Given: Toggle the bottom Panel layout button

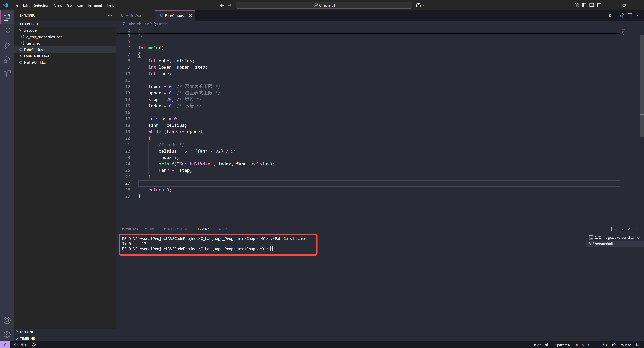Looking at the screenshot, I should (592, 5).
